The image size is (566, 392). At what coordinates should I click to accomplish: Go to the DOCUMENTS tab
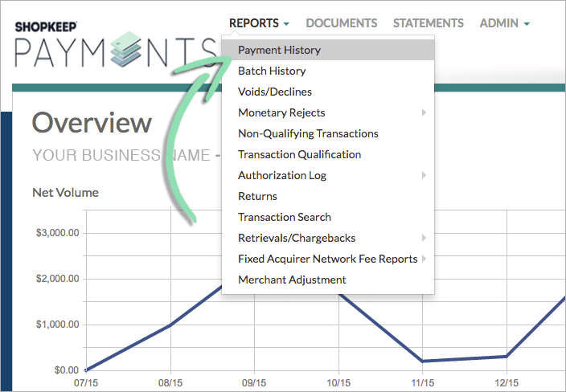(x=342, y=23)
